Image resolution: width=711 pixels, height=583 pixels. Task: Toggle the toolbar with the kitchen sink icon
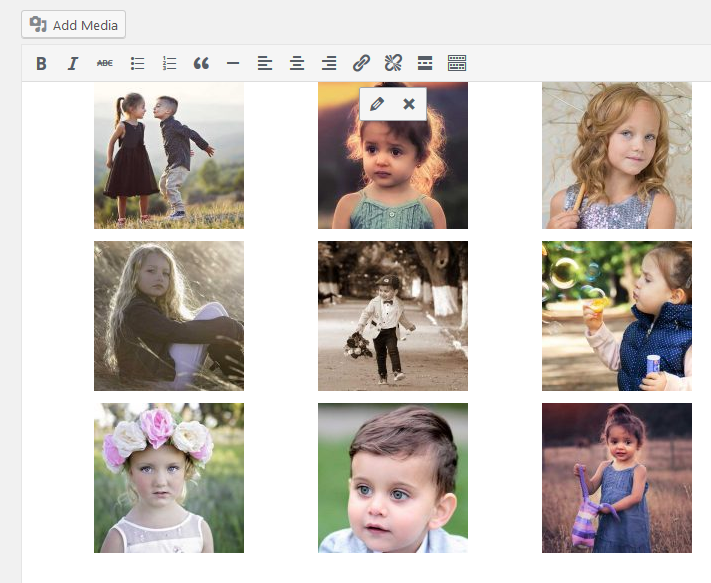(457, 64)
